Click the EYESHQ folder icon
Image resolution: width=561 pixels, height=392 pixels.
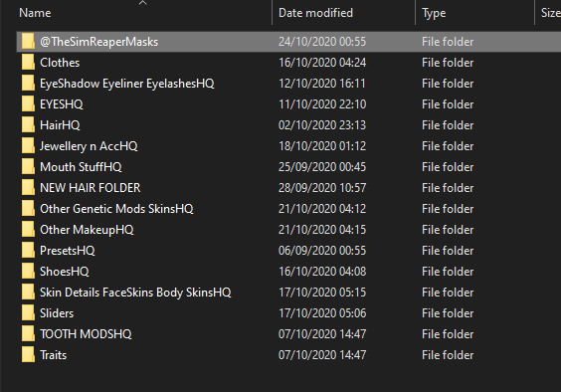(28, 104)
